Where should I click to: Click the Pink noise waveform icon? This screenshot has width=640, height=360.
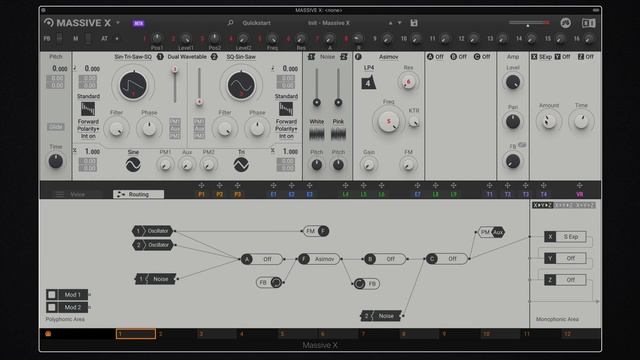click(x=338, y=133)
